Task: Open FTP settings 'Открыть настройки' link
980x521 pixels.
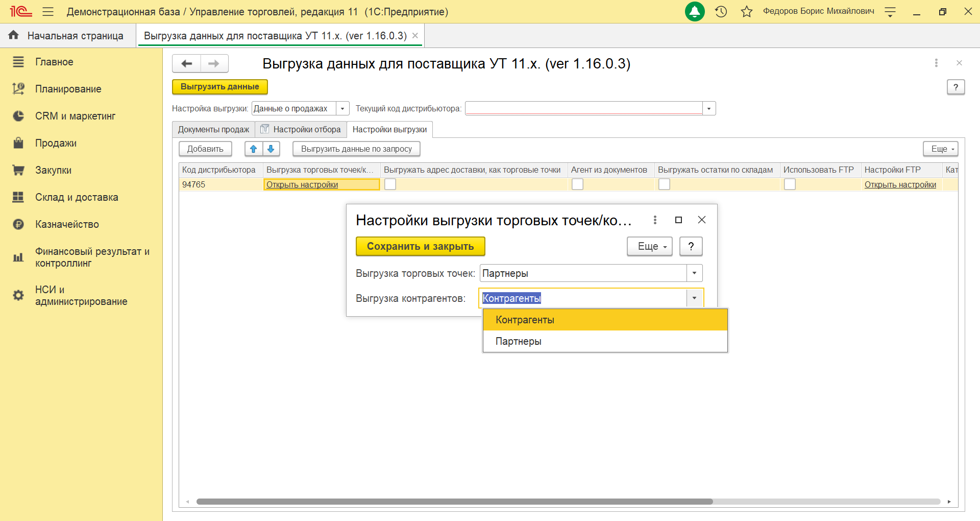Action: (900, 184)
